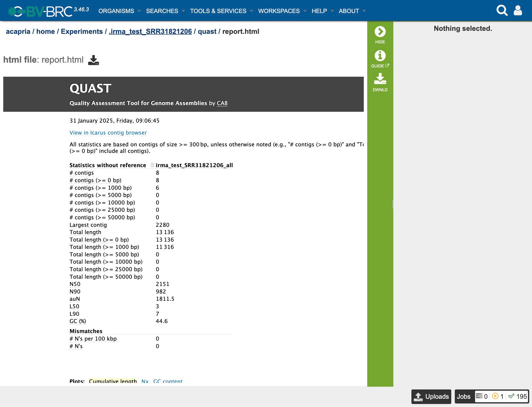Click the search magnifier icon
532x407 pixels.
(x=502, y=11)
